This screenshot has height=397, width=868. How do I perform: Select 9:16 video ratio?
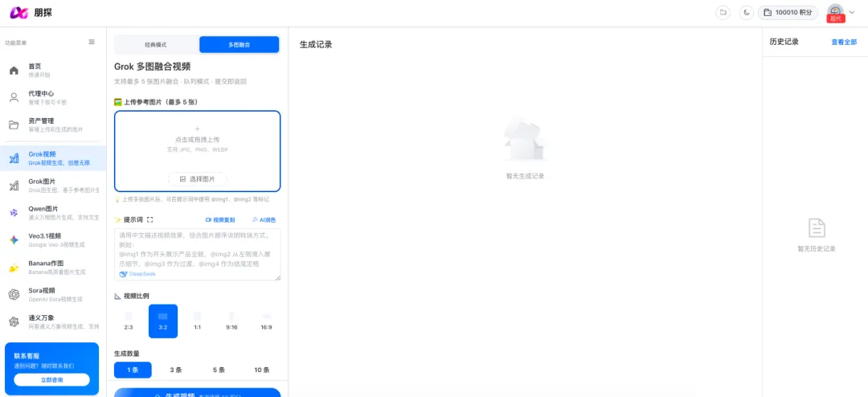click(232, 321)
